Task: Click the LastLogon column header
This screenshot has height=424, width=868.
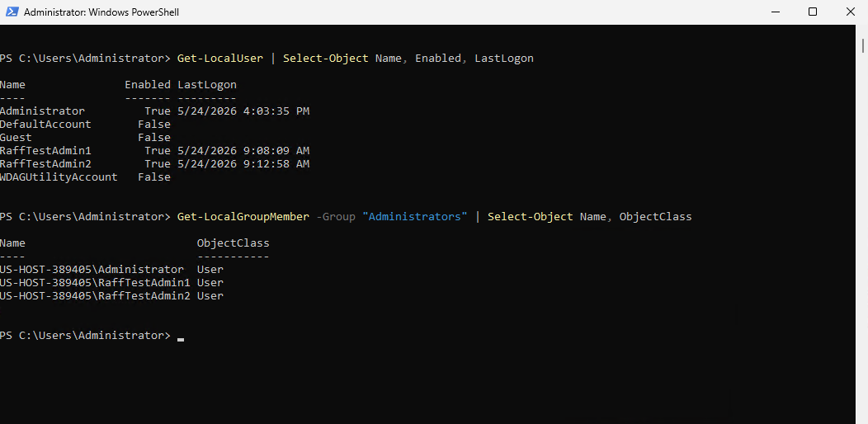Action: [207, 85]
